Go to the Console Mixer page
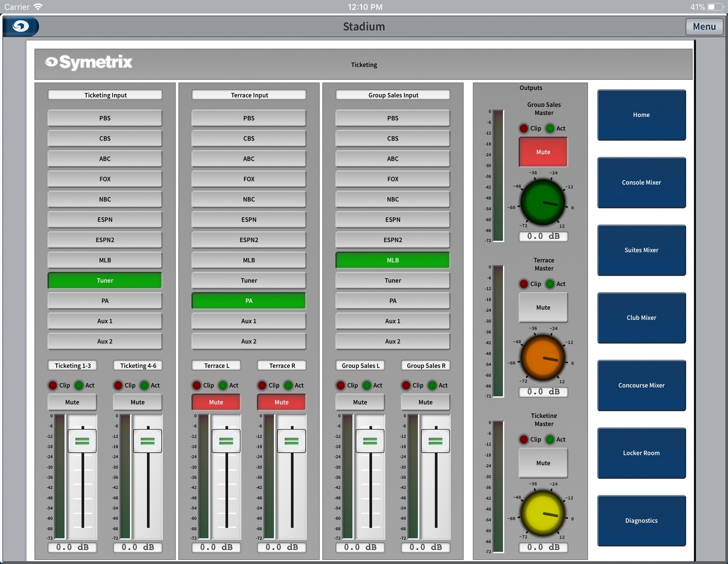The width and height of the screenshot is (728, 564). coord(641,183)
